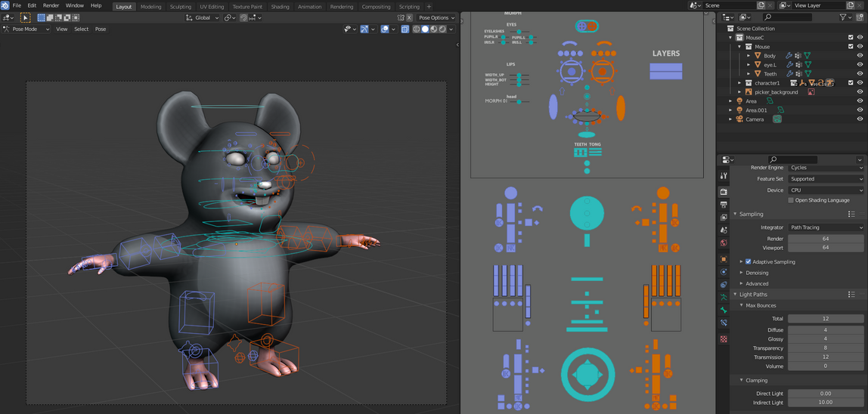Click the Tool properties wrench-screwdriver icon
868x414 pixels.
coord(724,176)
